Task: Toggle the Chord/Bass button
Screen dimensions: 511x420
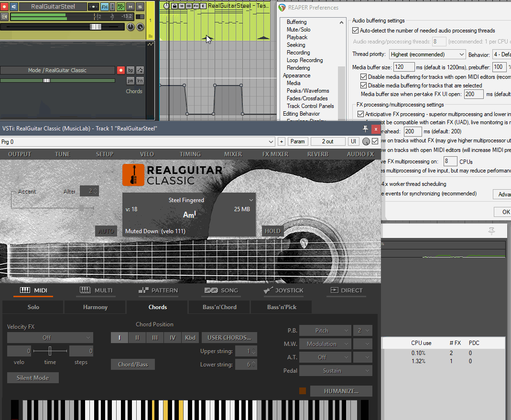Action: click(x=133, y=364)
